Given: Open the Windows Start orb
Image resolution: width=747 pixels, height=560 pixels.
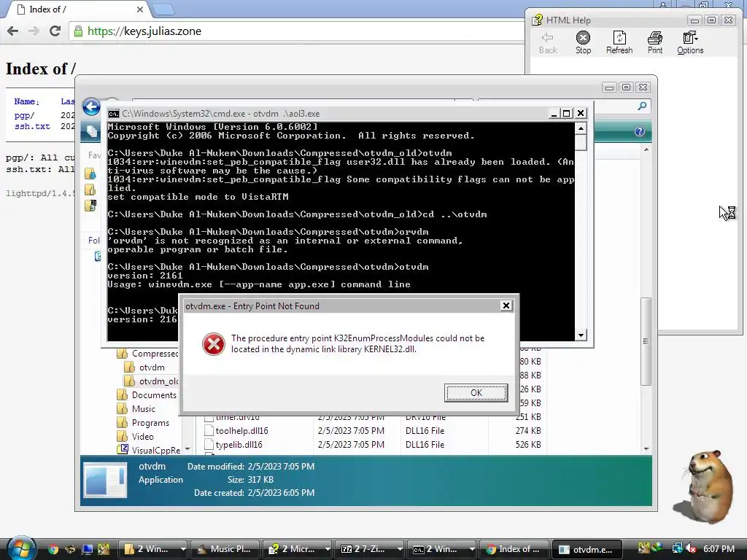Looking at the screenshot, I should pos(20,548).
